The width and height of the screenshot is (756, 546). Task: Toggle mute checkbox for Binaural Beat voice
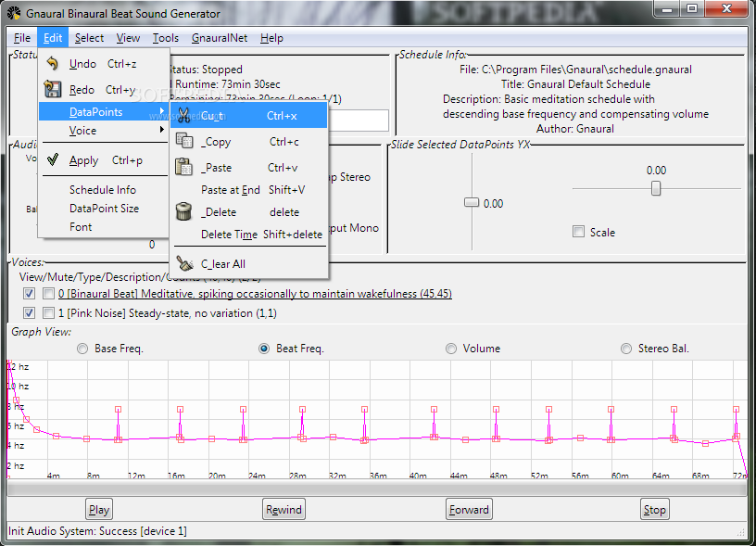click(48, 293)
